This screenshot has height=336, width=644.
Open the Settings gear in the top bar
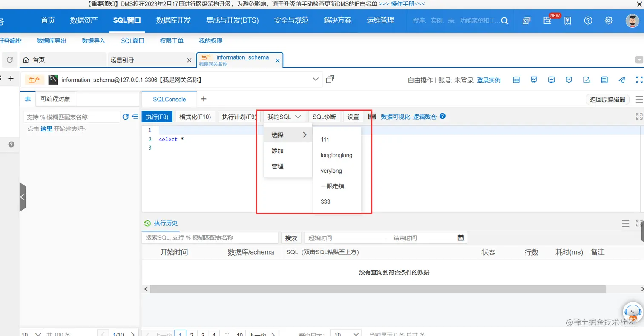[x=609, y=20]
